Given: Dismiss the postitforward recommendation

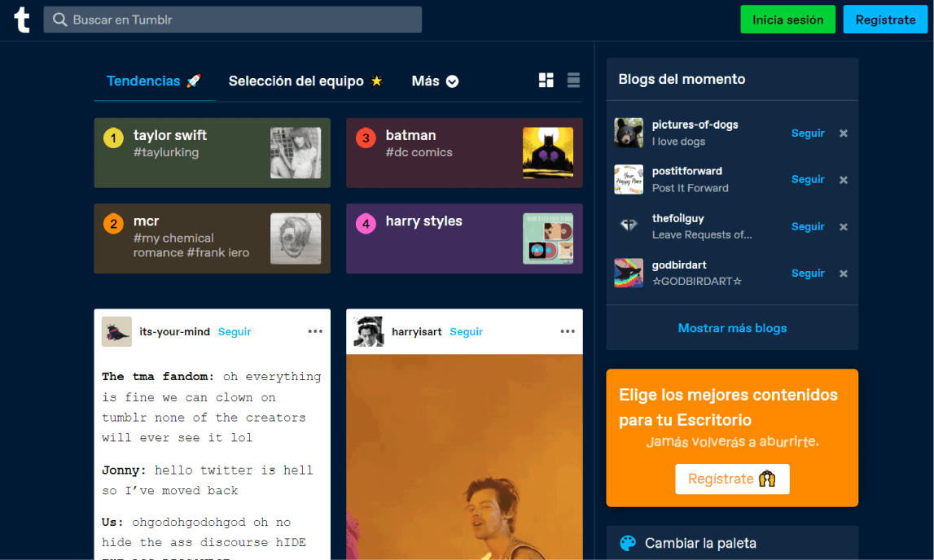Looking at the screenshot, I should pyautogui.click(x=844, y=180).
